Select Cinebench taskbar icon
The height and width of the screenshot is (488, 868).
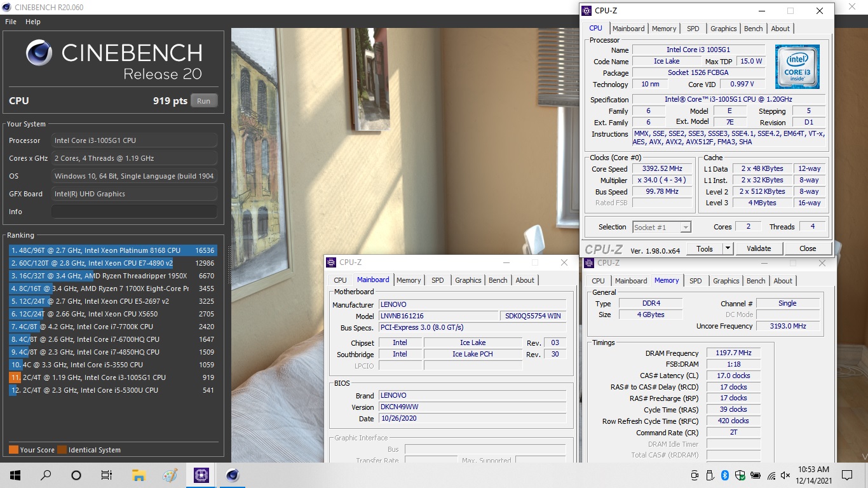(233, 475)
